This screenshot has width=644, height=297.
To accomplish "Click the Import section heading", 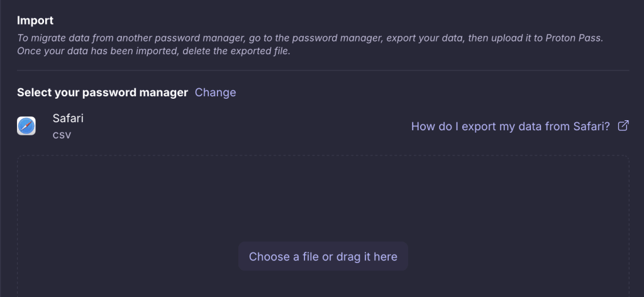I will coord(35,21).
